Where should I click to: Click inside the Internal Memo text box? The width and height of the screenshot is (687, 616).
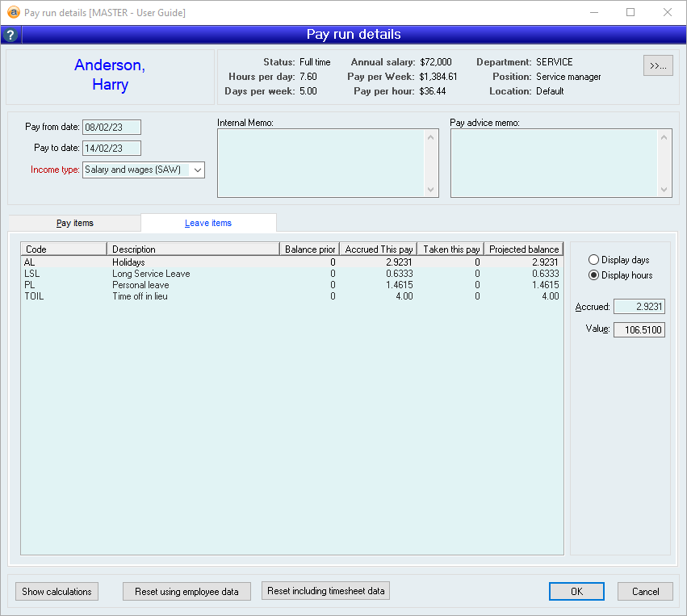321,163
